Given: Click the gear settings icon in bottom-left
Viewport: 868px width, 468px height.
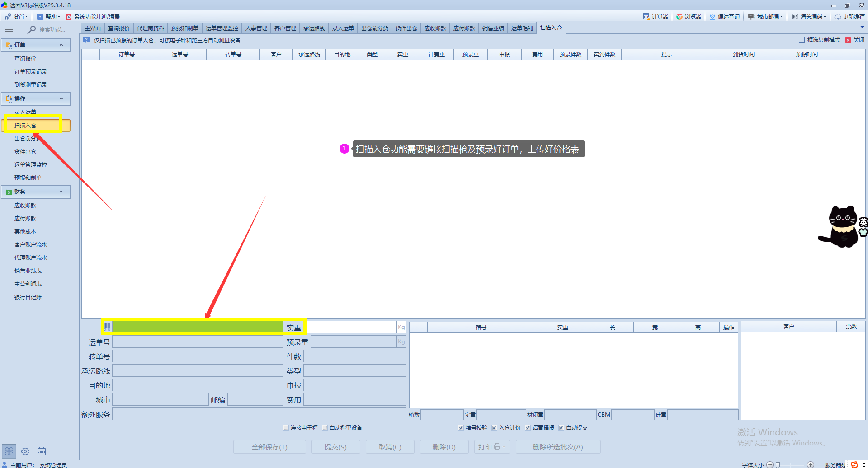Looking at the screenshot, I should point(25,451).
